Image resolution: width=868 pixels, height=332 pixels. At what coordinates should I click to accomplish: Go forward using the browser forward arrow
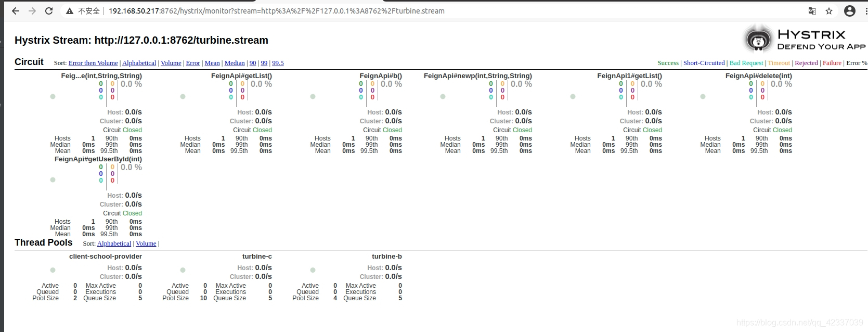click(x=32, y=11)
